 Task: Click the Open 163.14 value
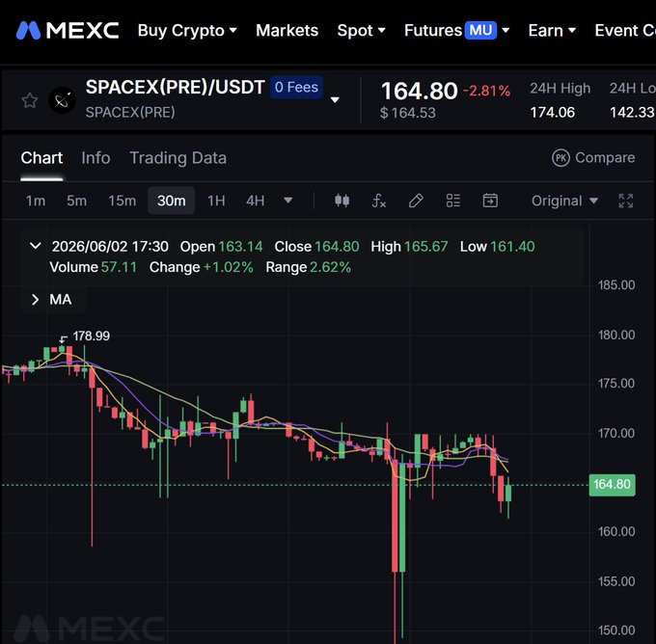coord(240,246)
